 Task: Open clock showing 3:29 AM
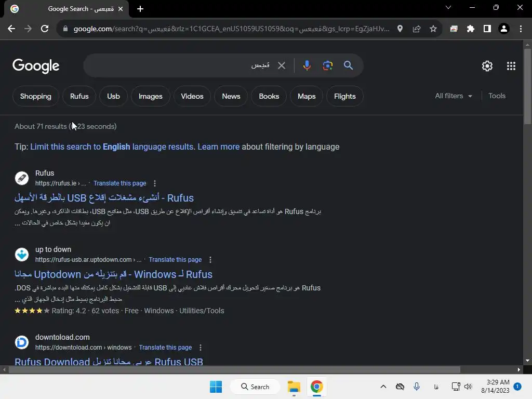(x=495, y=387)
